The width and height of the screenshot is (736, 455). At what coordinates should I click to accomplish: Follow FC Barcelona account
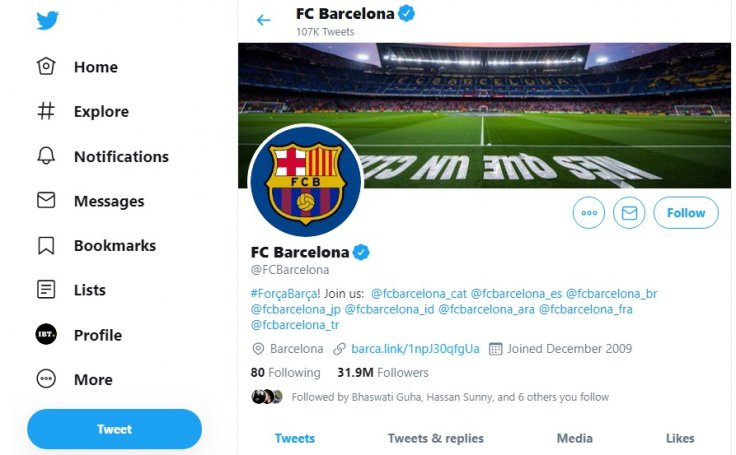(x=686, y=213)
